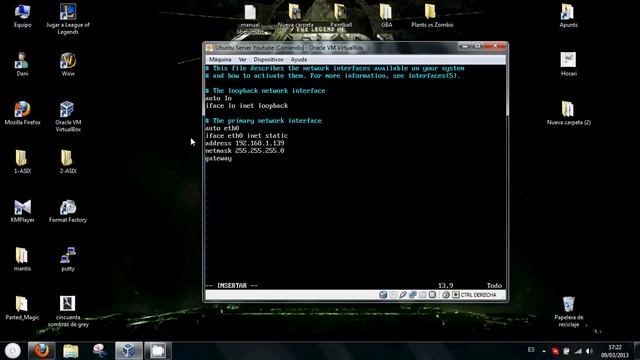Click the red flag tray icon
The width and height of the screenshot is (640, 360).
click(555, 351)
